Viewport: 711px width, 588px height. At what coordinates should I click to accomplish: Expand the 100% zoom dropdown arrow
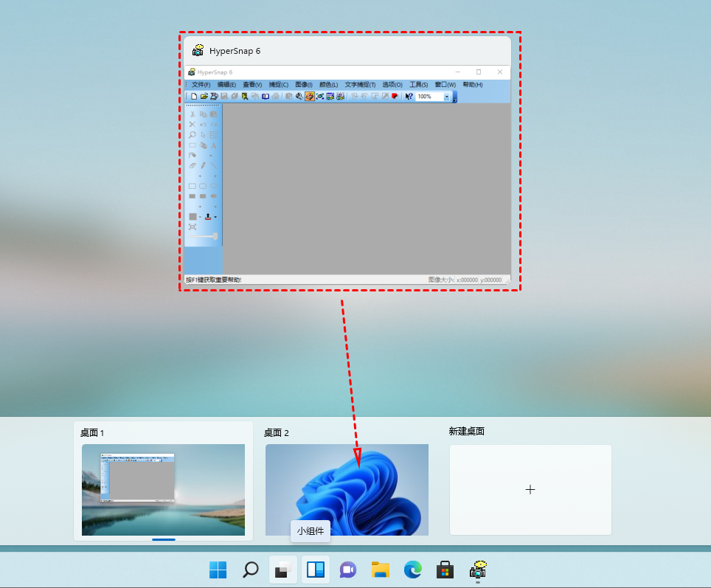click(447, 97)
